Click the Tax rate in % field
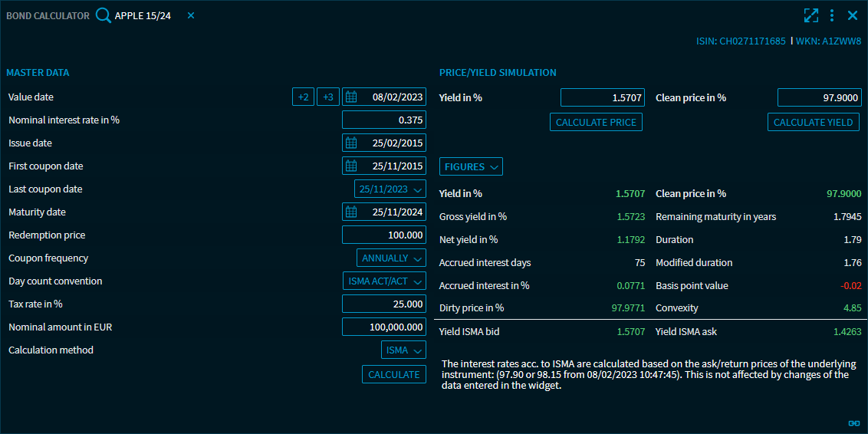Image resolution: width=868 pixels, height=434 pixels. (383, 304)
